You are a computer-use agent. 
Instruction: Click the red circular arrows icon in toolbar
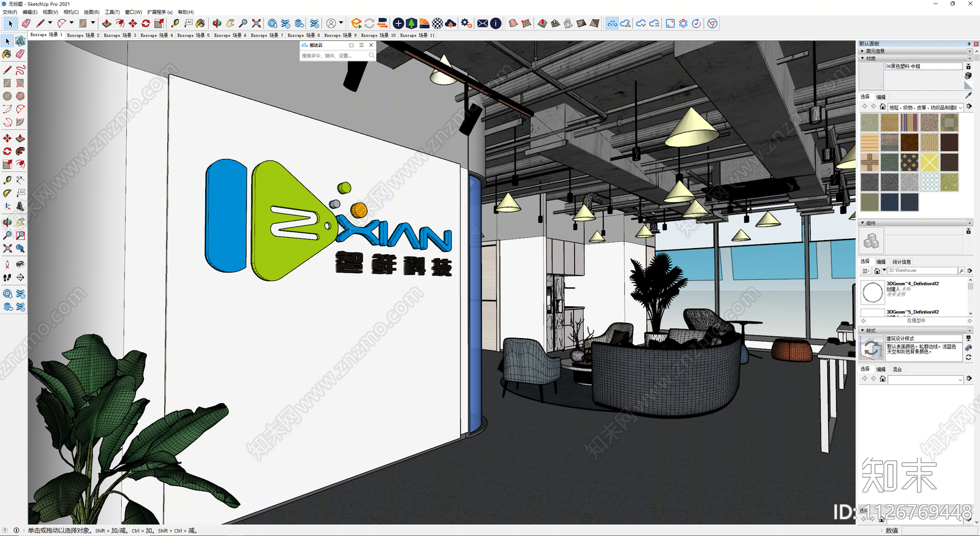point(146,23)
